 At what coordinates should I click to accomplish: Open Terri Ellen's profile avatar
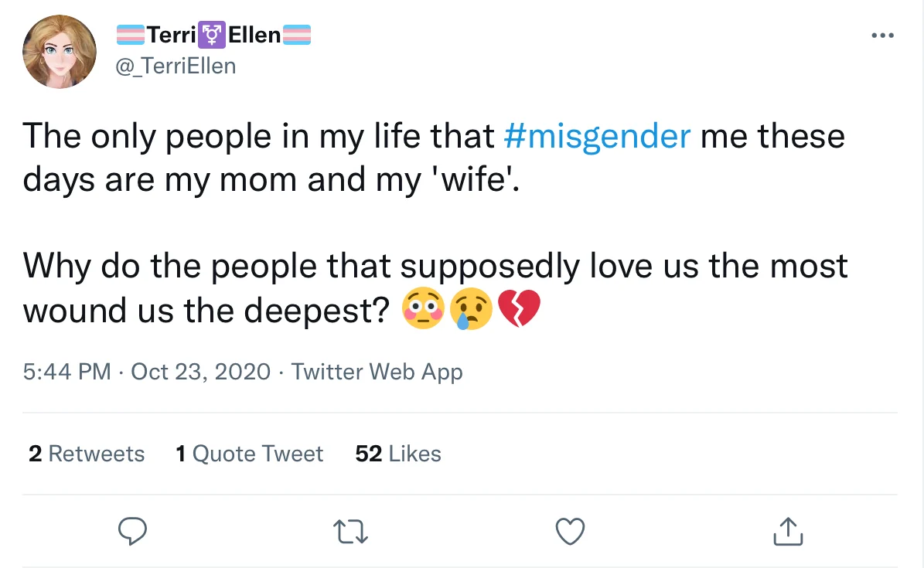[x=60, y=52]
